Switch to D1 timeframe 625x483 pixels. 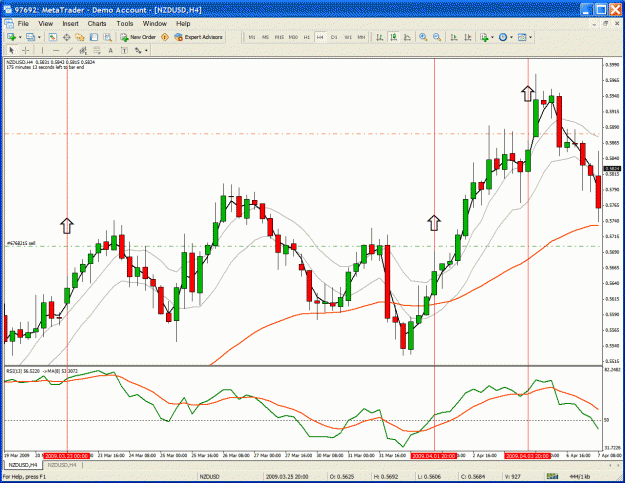(x=334, y=37)
